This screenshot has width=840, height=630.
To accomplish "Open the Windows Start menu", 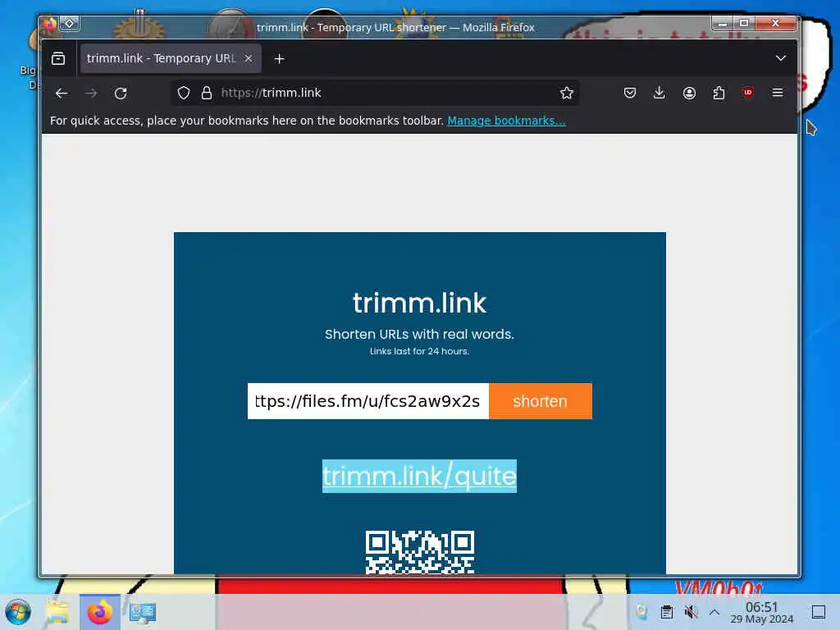I will coord(18,612).
